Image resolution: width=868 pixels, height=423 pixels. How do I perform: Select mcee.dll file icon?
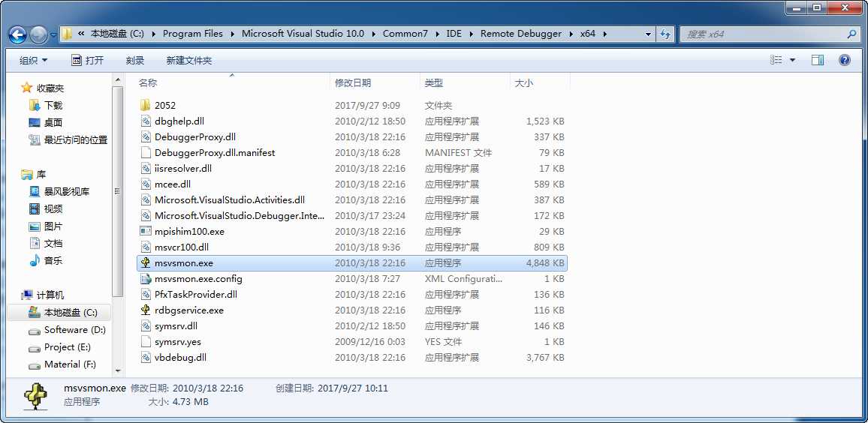(145, 184)
